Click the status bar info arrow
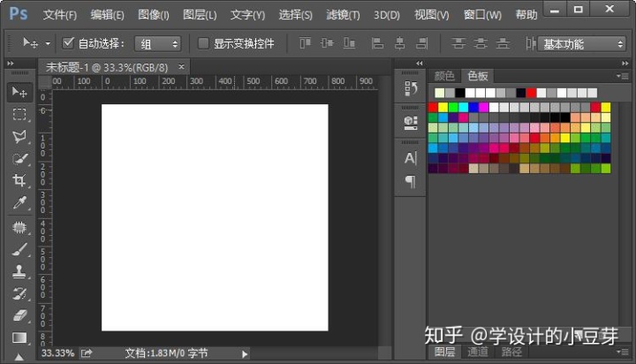The width and height of the screenshot is (636, 364). tap(245, 354)
